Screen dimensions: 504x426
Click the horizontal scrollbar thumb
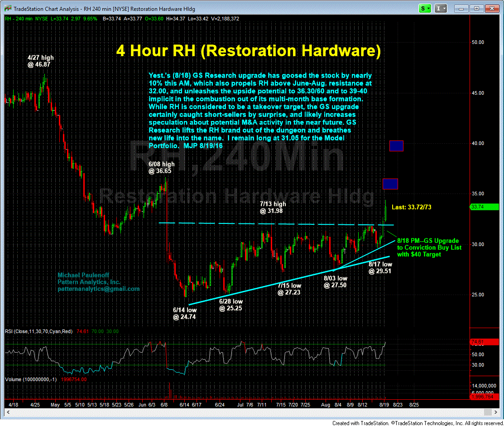(x=488, y=412)
